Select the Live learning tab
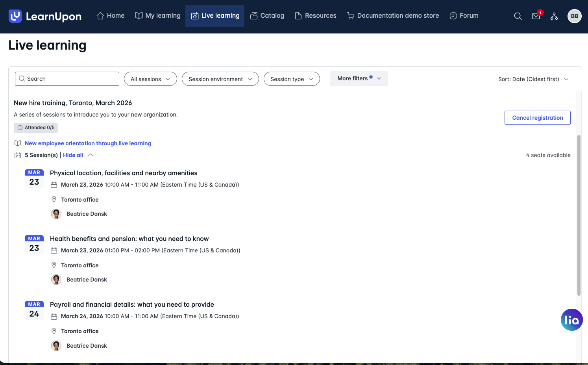This screenshot has width=588, height=365. pos(215,16)
